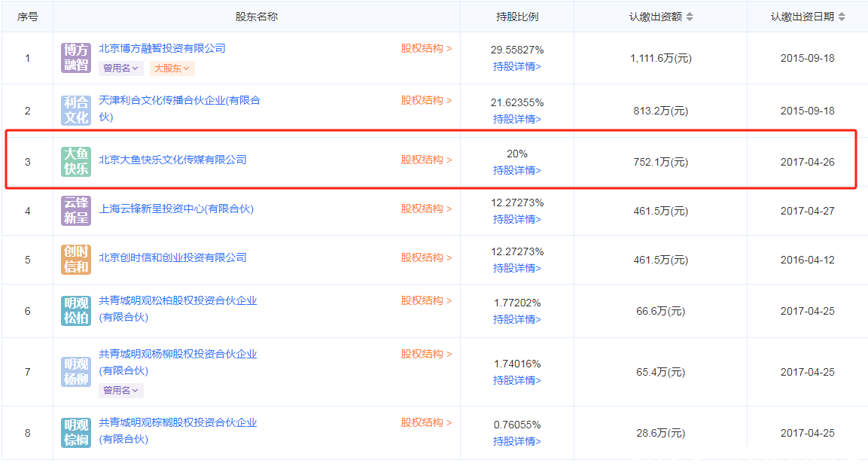Open 共青城明观杨柳股权投资合伙企业 link
Screen dimensions: 868x466
click(178, 362)
